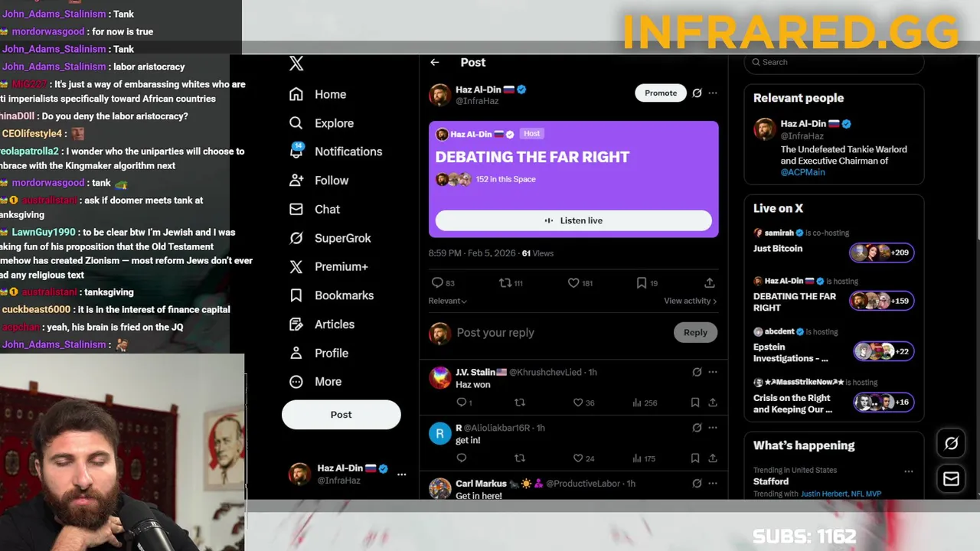This screenshot has width=980, height=551.
Task: Open Stafford trending topic
Action: pos(771,481)
